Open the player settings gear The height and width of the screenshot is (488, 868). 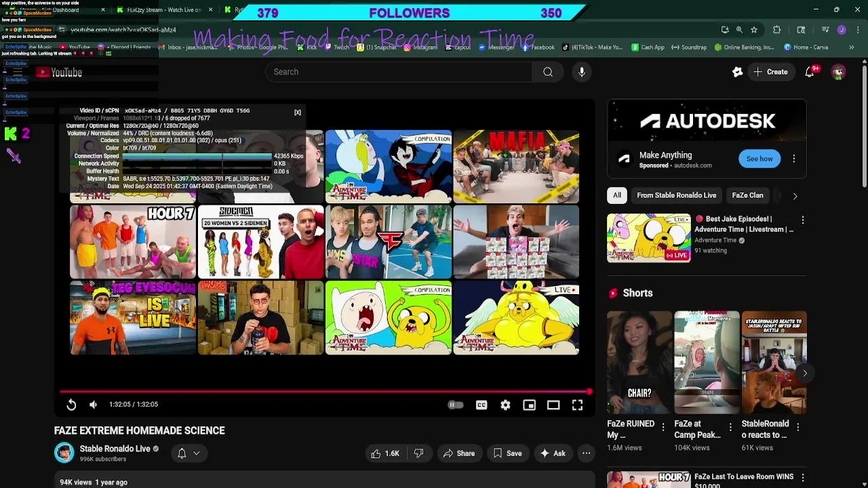pos(505,405)
